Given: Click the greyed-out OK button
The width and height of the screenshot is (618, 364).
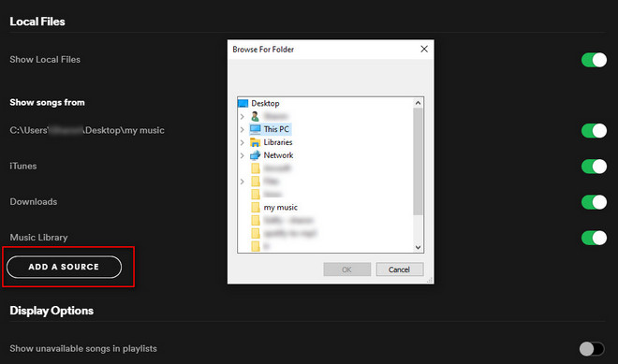Looking at the screenshot, I should pyautogui.click(x=346, y=269).
